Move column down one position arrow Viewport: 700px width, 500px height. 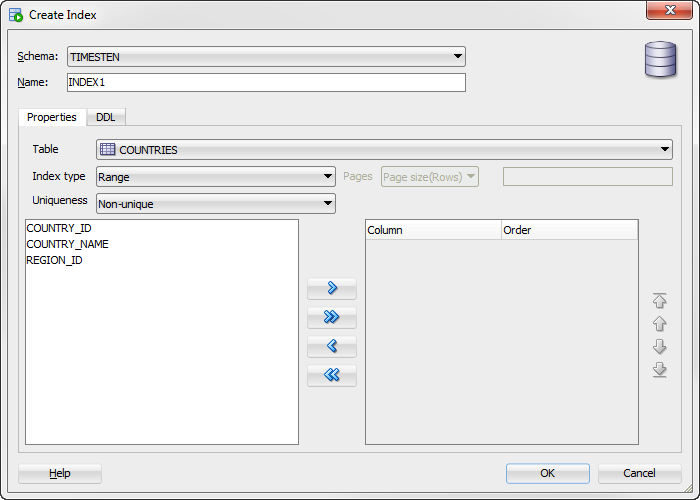(659, 346)
